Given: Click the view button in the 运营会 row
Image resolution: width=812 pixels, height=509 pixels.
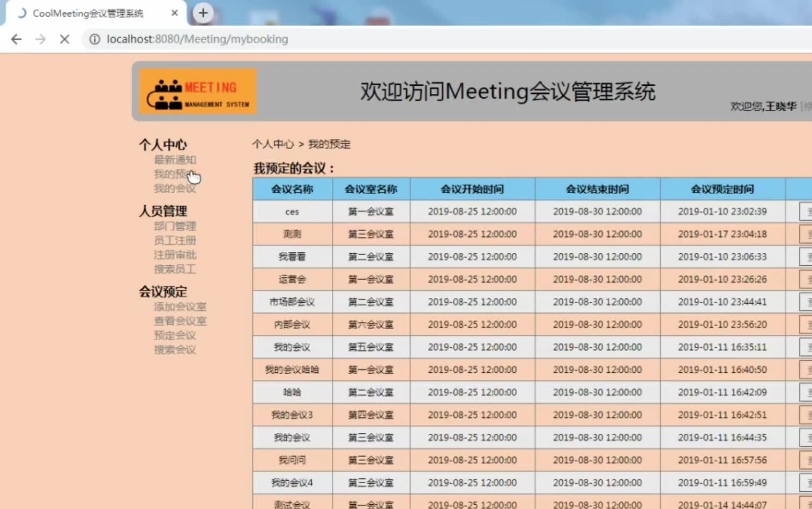Looking at the screenshot, I should click(806, 279).
